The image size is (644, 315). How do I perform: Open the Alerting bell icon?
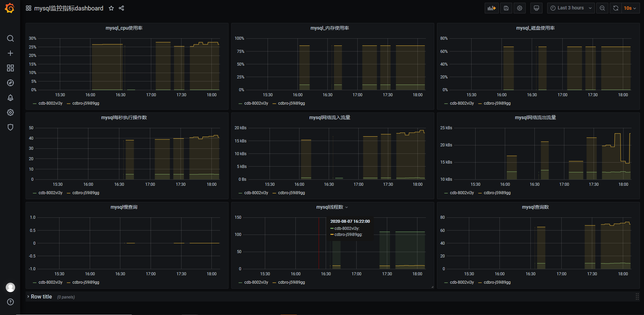10,98
